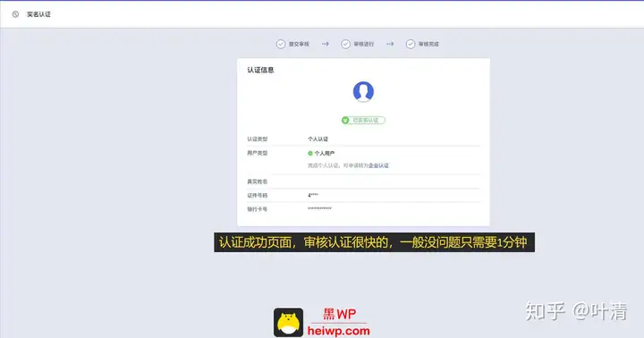The width and height of the screenshot is (644, 338).
Task: Click the 审核进行 step checkmark icon
Action: click(x=345, y=44)
